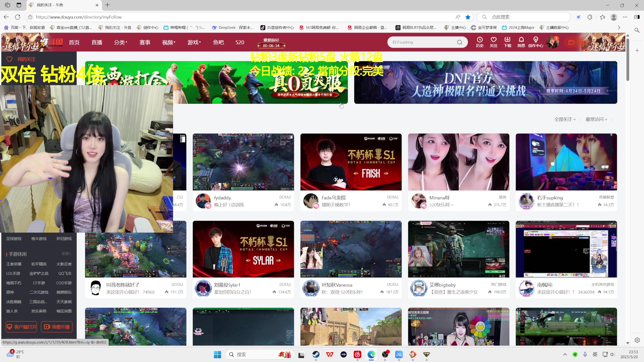Open 创作中心 lightbulb icon in header
The height and width of the screenshot is (362, 644).
[x=536, y=42]
